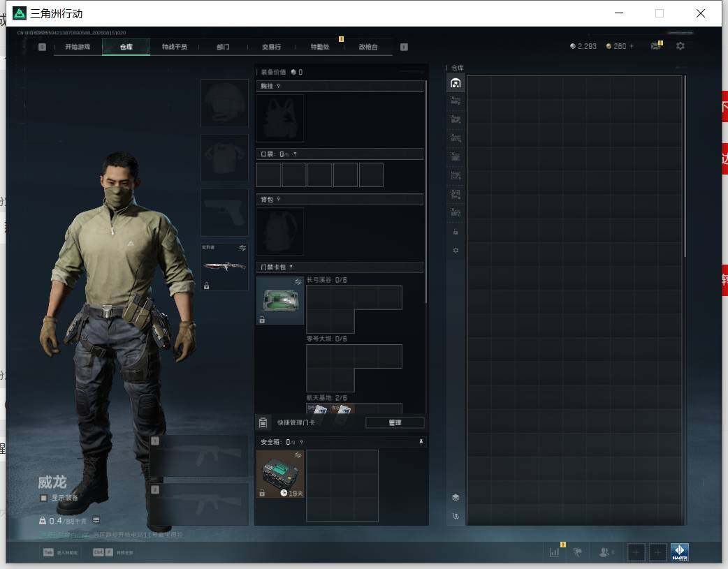
Task: Swap the safe box item
Action: click(298, 455)
